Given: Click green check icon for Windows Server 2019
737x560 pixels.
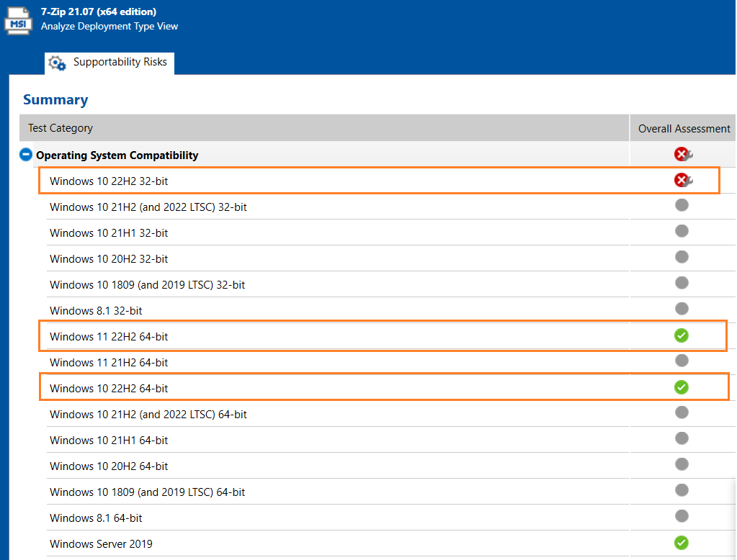Looking at the screenshot, I should (x=682, y=543).
